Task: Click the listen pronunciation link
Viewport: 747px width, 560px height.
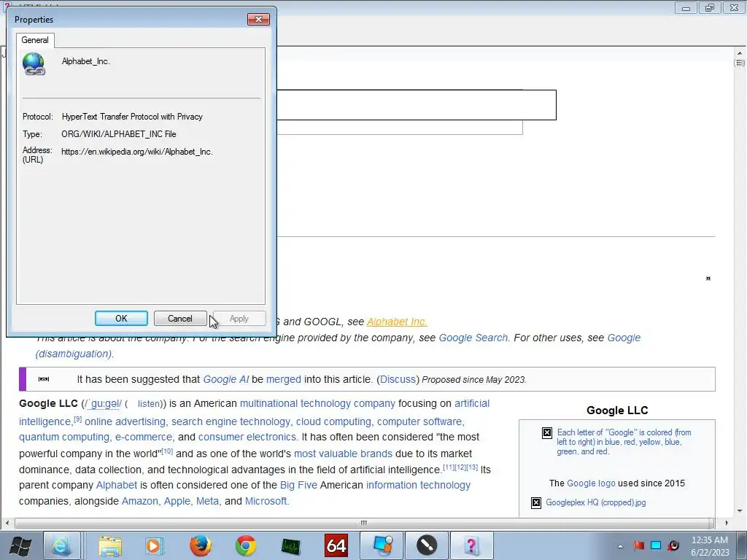Action: click(x=149, y=404)
